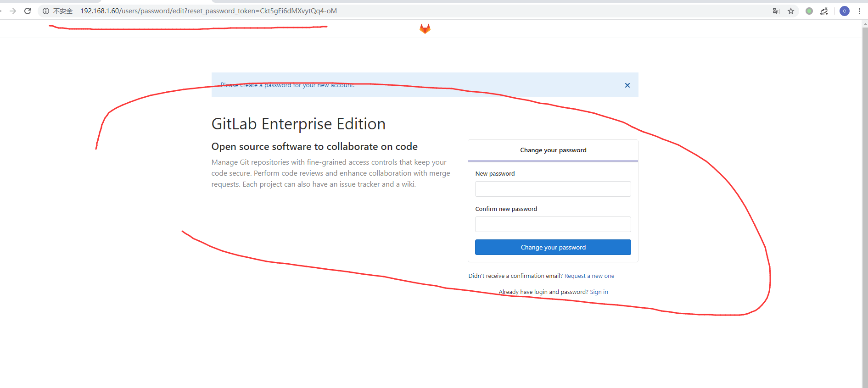868x388 pixels.
Task: Click the Google Translate icon in address bar
Action: [776, 11]
